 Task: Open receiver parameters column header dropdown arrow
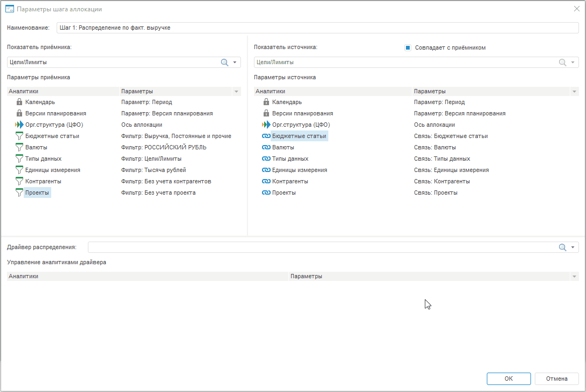coord(236,92)
